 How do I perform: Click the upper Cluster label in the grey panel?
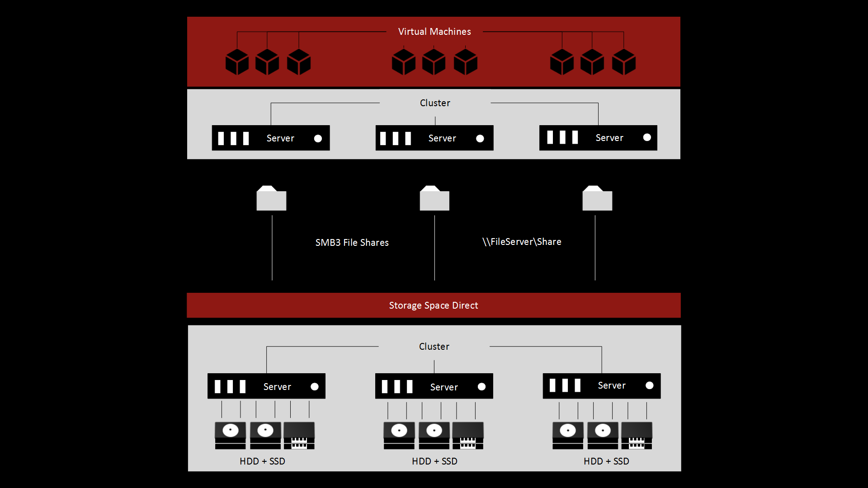(x=435, y=103)
